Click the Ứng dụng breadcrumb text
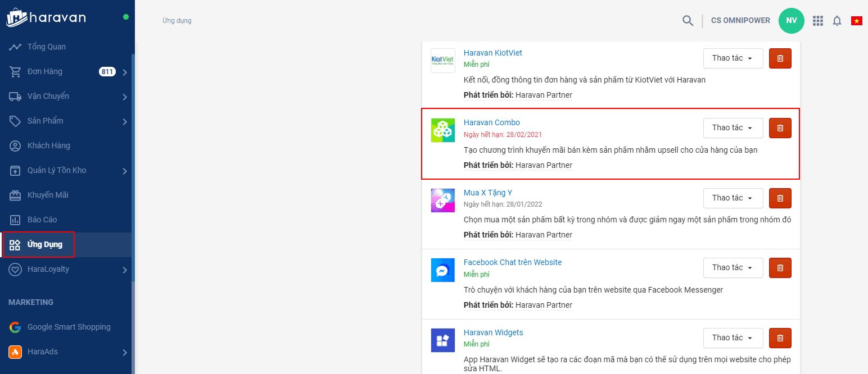The width and height of the screenshot is (868, 374). point(177,21)
